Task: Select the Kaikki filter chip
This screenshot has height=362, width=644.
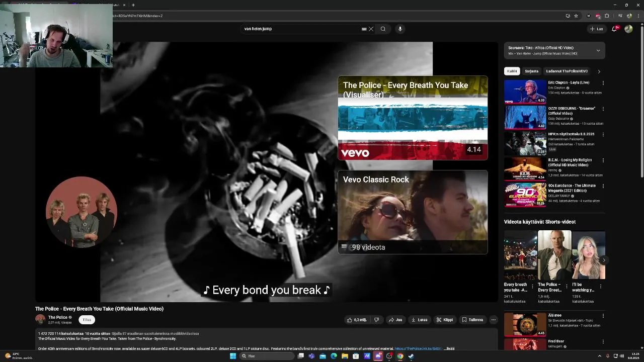Action: 512,71
